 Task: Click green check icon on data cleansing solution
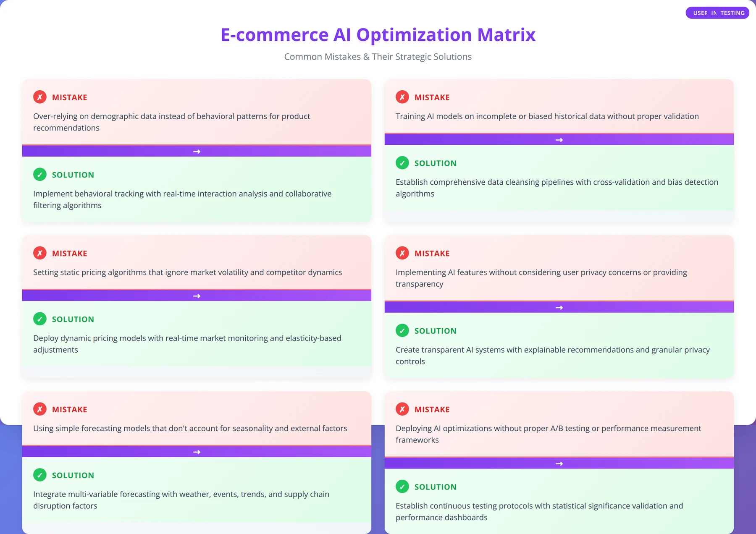pos(402,163)
